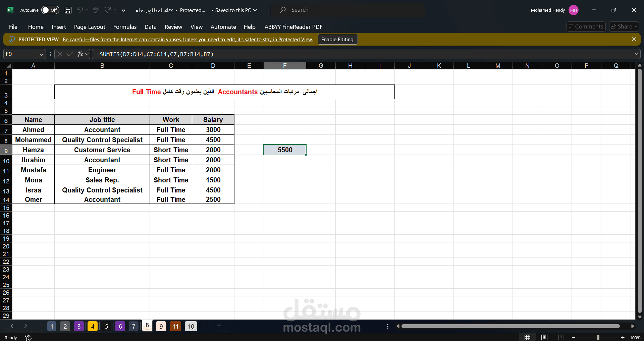Select the Normal view icon in status bar

tap(527, 337)
